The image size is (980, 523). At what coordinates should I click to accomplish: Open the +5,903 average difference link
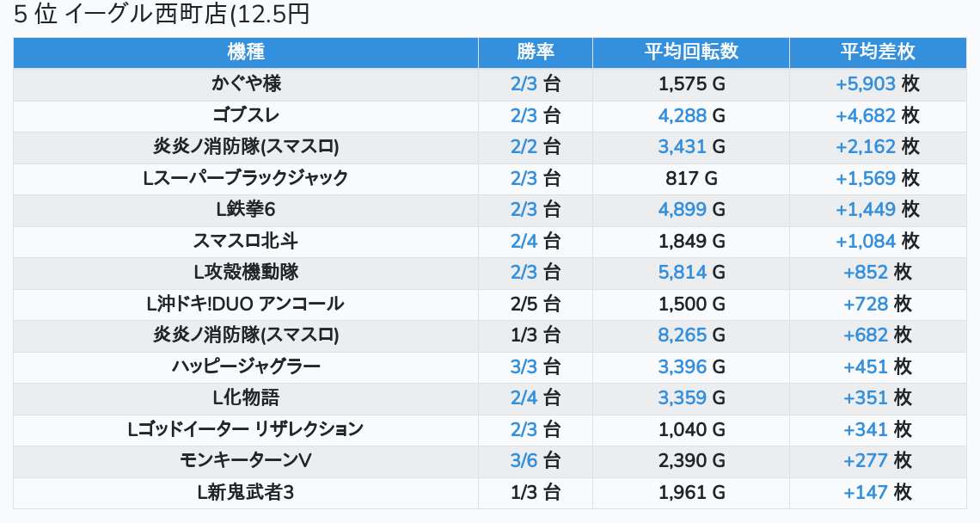(866, 84)
